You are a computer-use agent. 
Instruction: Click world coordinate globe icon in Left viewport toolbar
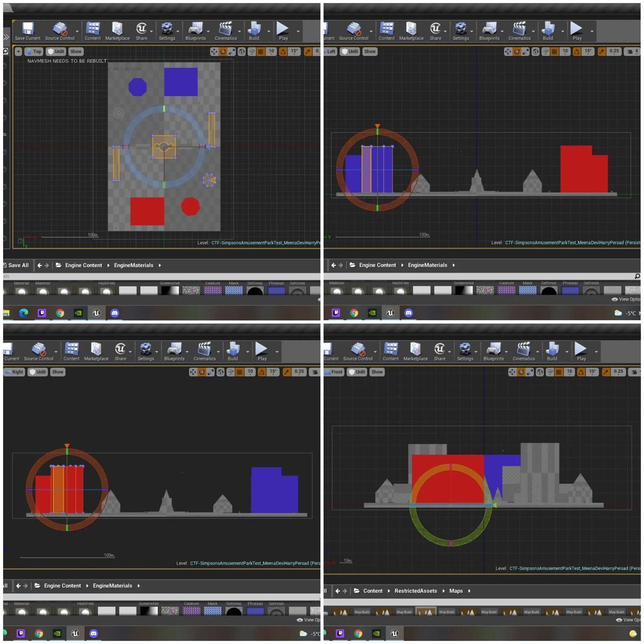[x=535, y=51]
